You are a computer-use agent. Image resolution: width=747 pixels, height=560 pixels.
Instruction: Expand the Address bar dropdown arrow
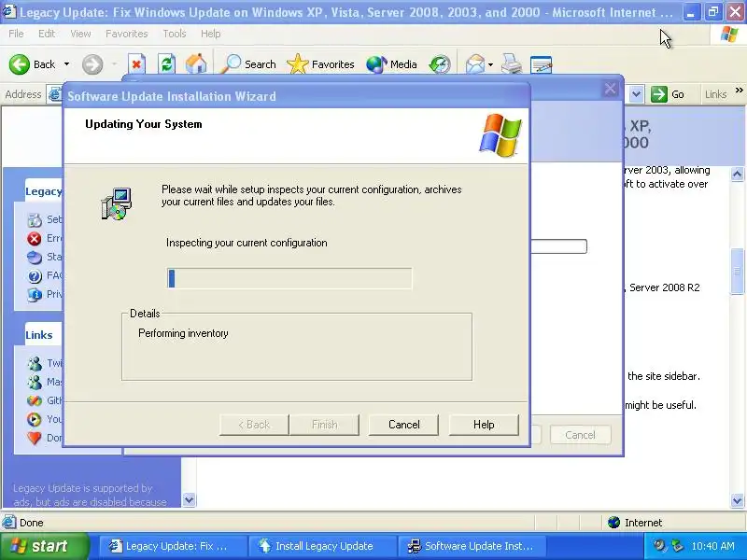pos(636,94)
